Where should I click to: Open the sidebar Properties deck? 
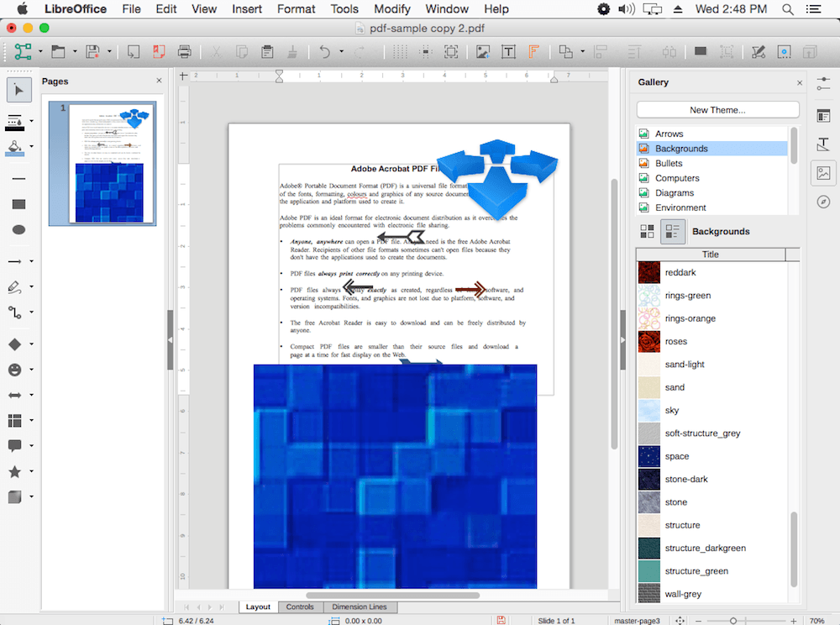point(823,116)
